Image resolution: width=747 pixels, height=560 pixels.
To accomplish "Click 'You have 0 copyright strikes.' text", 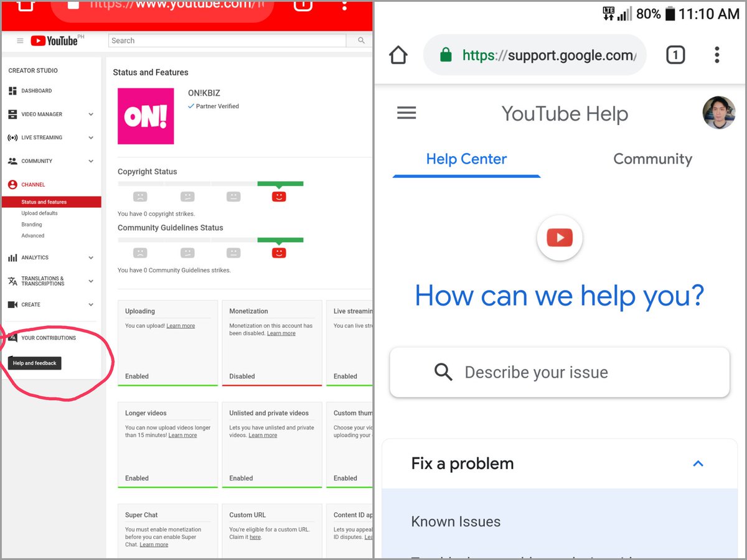I will pos(156,214).
